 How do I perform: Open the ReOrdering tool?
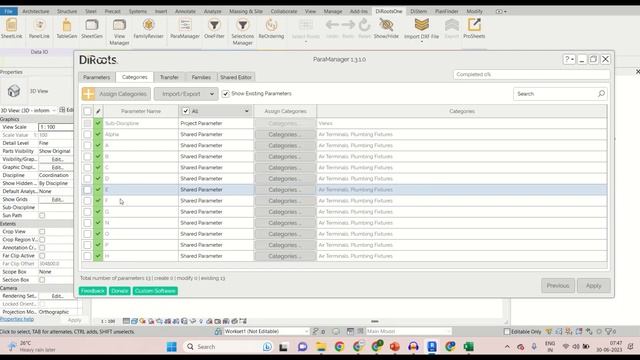(x=271, y=28)
